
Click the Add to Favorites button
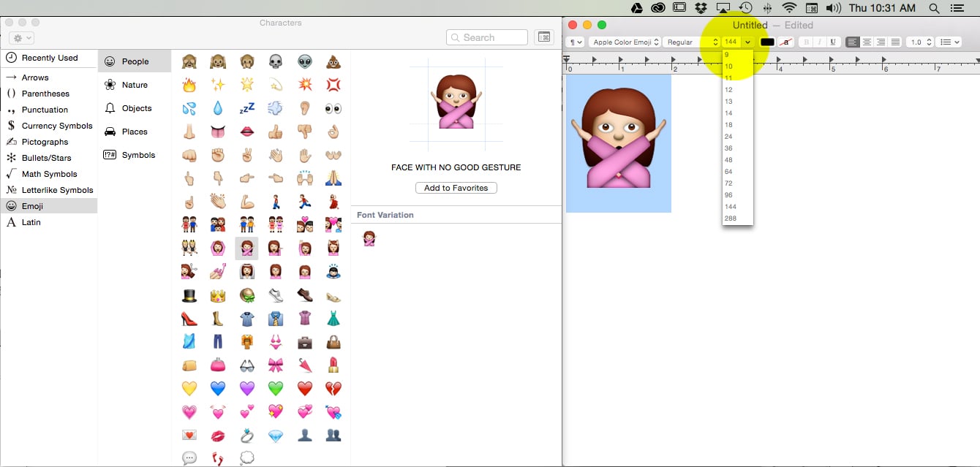(x=456, y=188)
